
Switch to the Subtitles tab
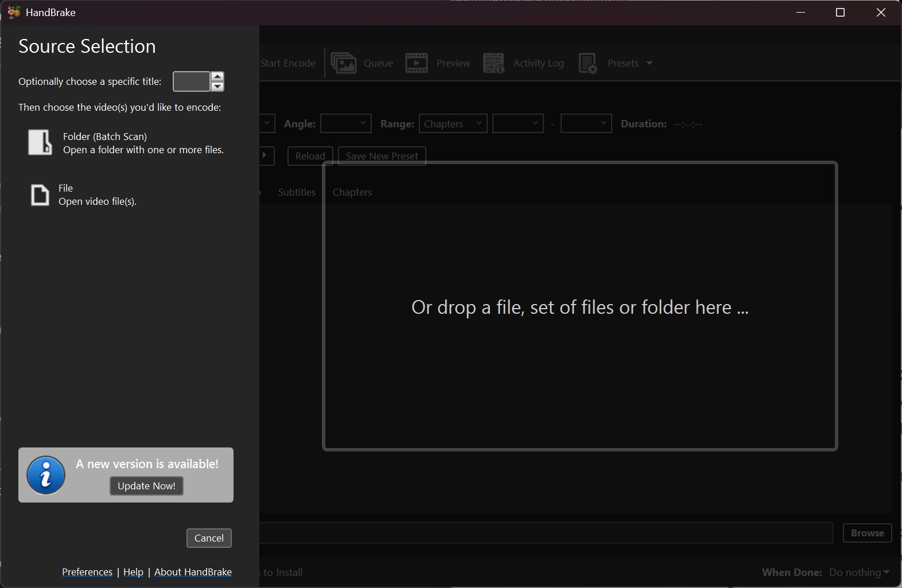click(297, 192)
